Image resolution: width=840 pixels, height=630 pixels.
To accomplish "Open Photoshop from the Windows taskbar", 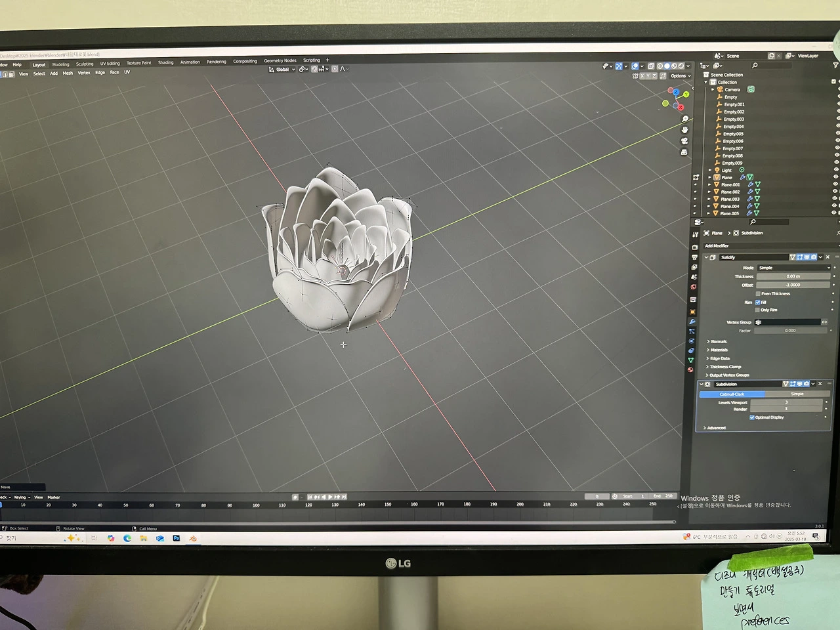I will 177,538.
